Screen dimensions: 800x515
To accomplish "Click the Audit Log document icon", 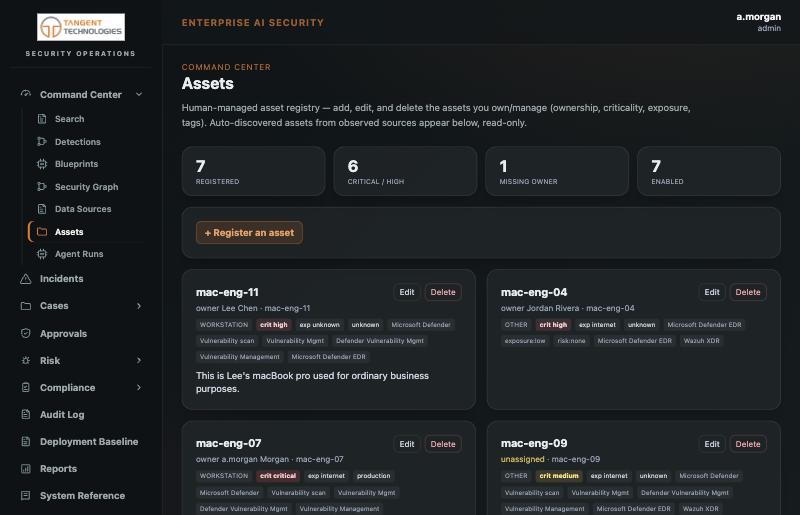I will click(x=26, y=414).
